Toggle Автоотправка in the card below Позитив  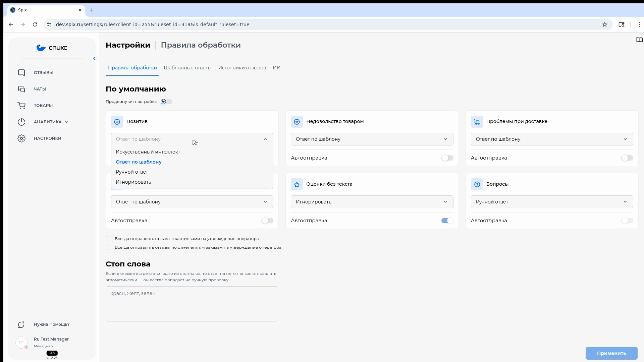tap(267, 221)
